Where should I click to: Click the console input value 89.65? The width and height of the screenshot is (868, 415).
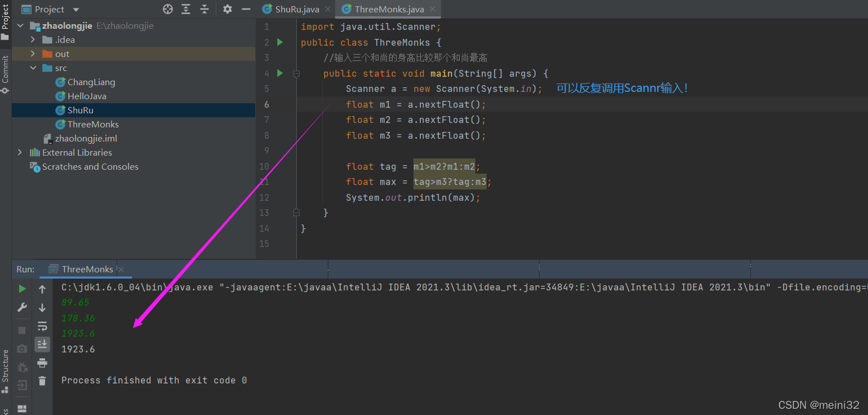tap(75, 302)
